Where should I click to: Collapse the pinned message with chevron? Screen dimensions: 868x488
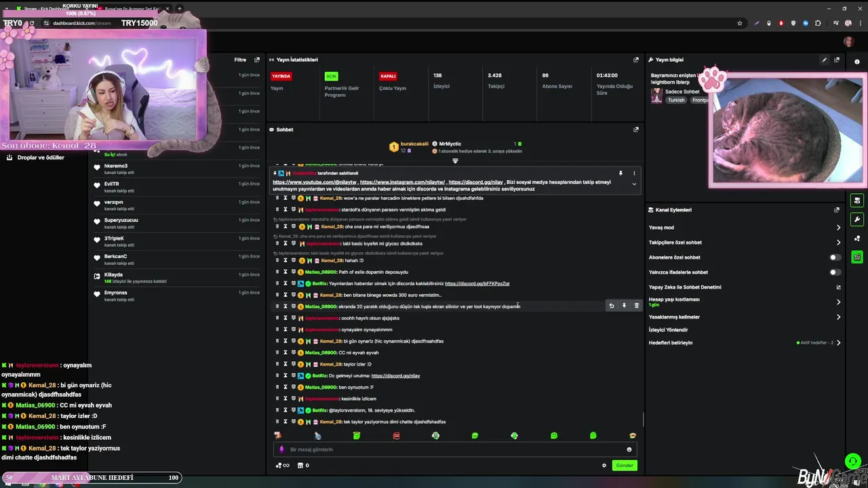tap(634, 184)
